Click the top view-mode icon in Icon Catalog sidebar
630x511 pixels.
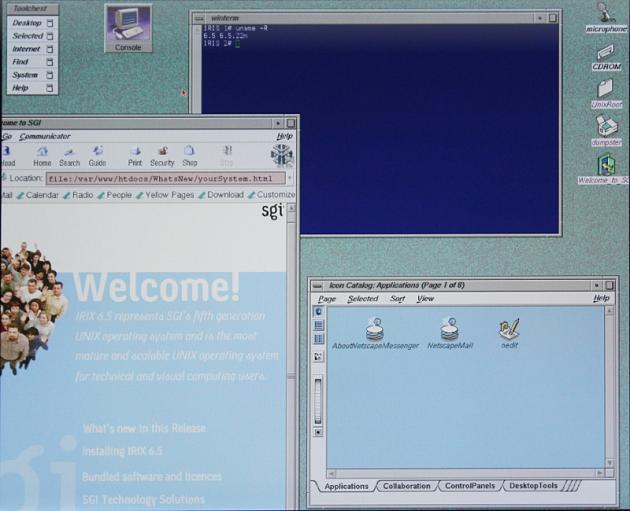pos(318,311)
